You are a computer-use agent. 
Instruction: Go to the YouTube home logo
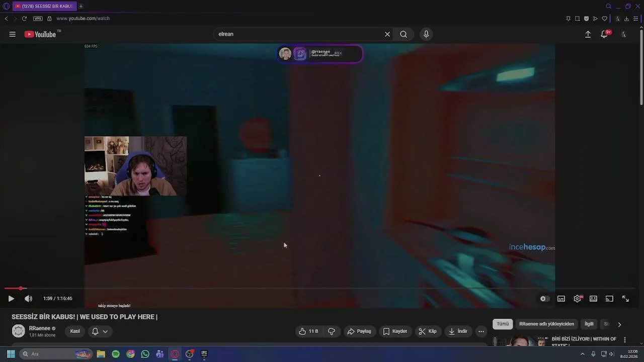coord(40,34)
